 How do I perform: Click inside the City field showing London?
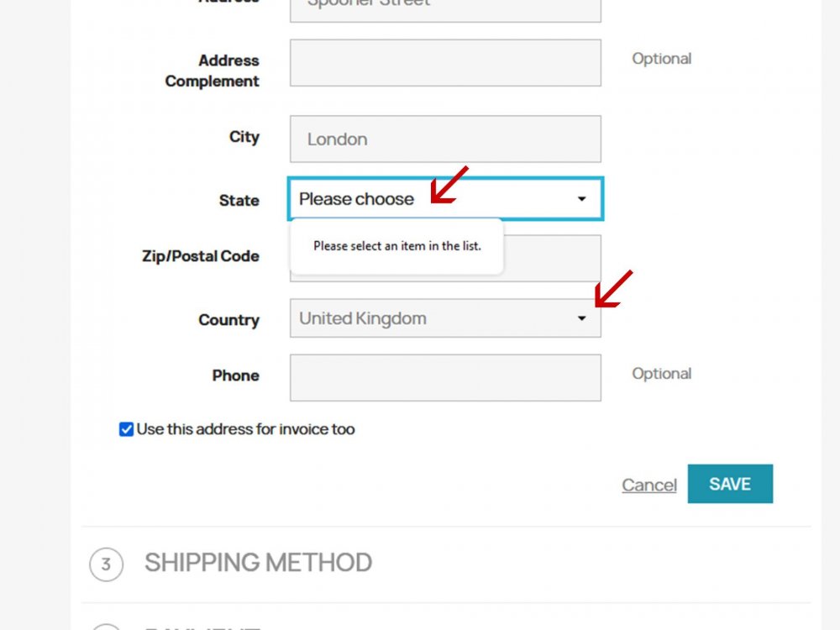445,139
